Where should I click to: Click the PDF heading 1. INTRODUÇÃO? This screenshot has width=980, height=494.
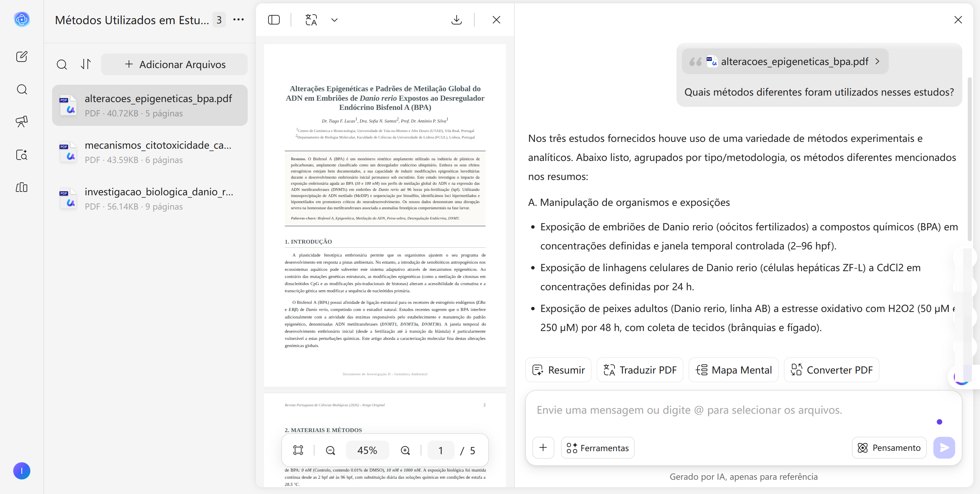308,242
